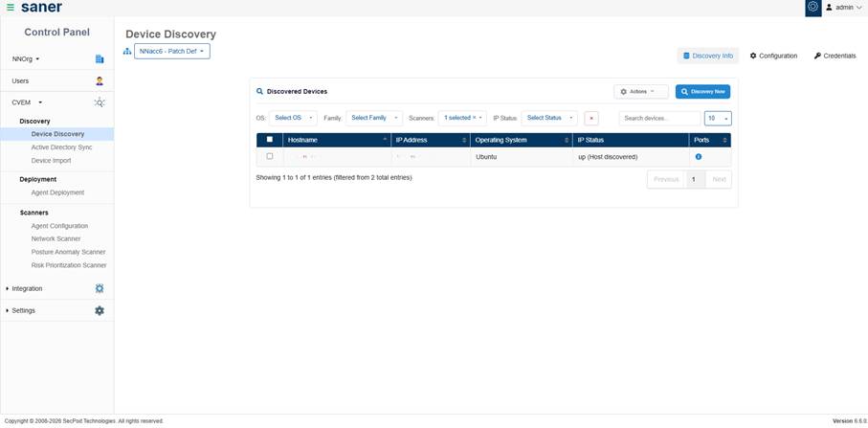Click the red clear filters X button
Viewport: 868px width, 428px height.
(591, 118)
